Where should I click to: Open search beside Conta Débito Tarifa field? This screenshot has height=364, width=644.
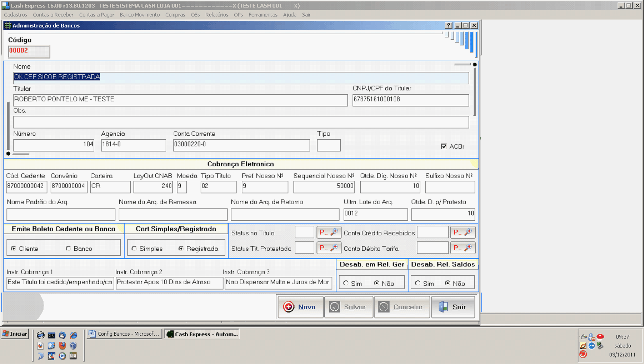[462, 248]
